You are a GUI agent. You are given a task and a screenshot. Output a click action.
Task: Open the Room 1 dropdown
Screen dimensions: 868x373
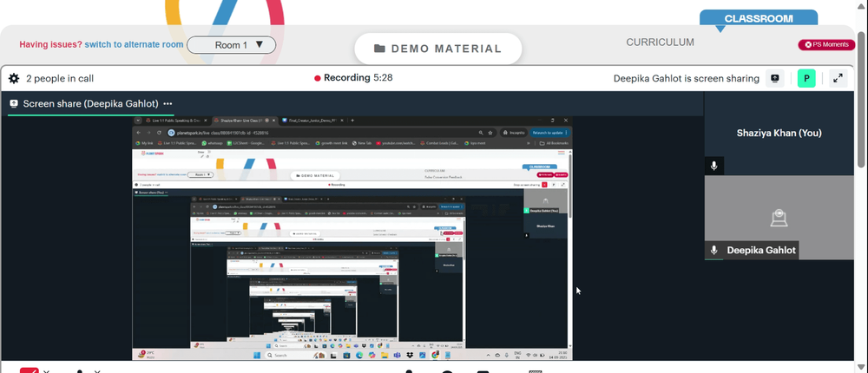point(232,45)
